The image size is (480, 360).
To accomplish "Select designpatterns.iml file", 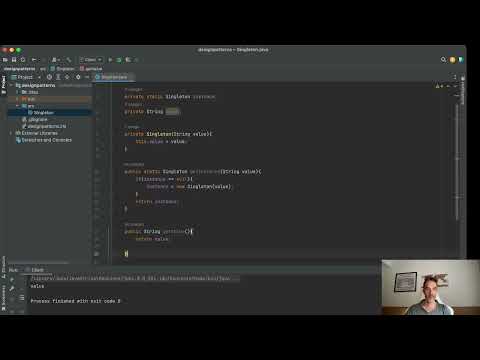I will [x=44, y=126].
